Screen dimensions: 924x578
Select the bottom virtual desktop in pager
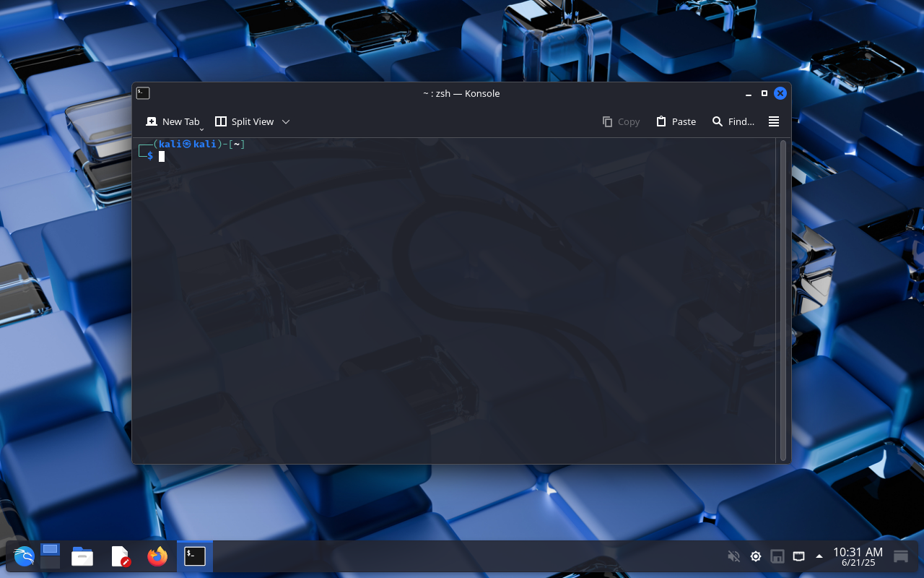[x=50, y=563]
